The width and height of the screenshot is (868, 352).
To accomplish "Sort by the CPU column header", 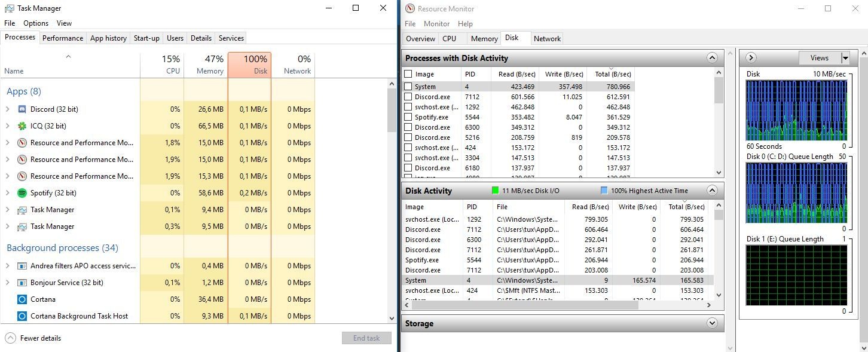I will click(x=162, y=65).
